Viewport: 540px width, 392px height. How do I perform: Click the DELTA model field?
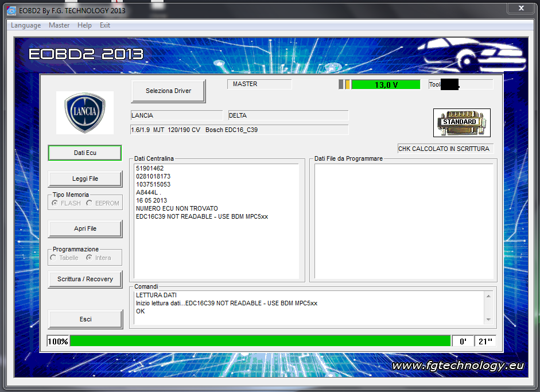[288, 115]
